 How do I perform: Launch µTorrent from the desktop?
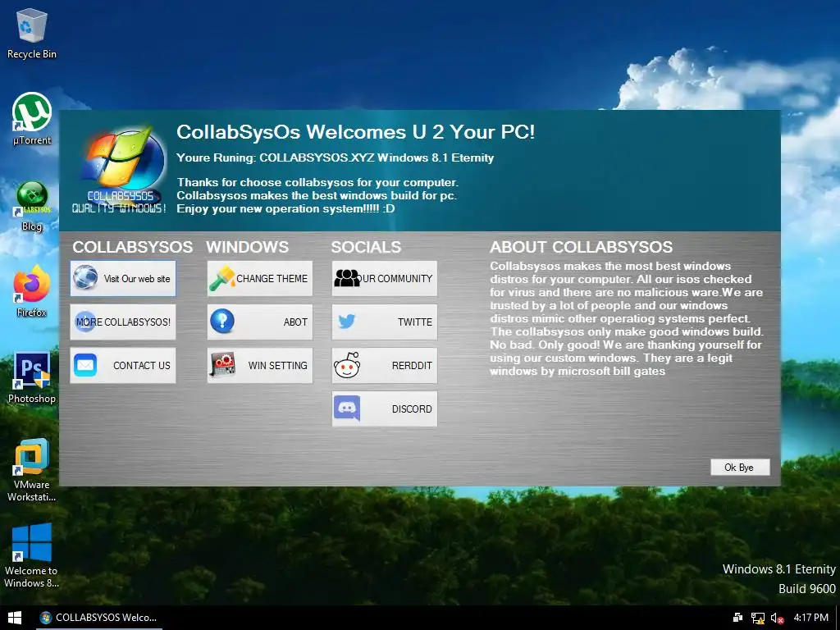32,119
